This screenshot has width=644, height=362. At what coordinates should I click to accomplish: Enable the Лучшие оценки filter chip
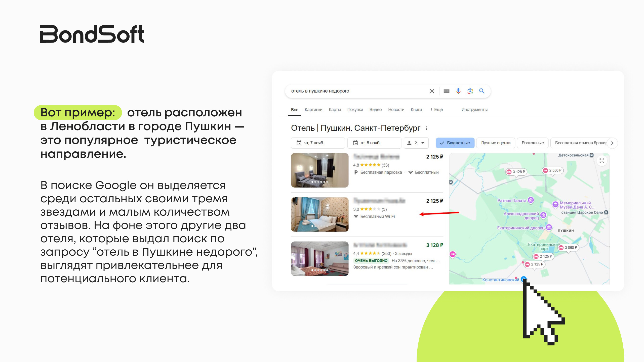pos(496,143)
